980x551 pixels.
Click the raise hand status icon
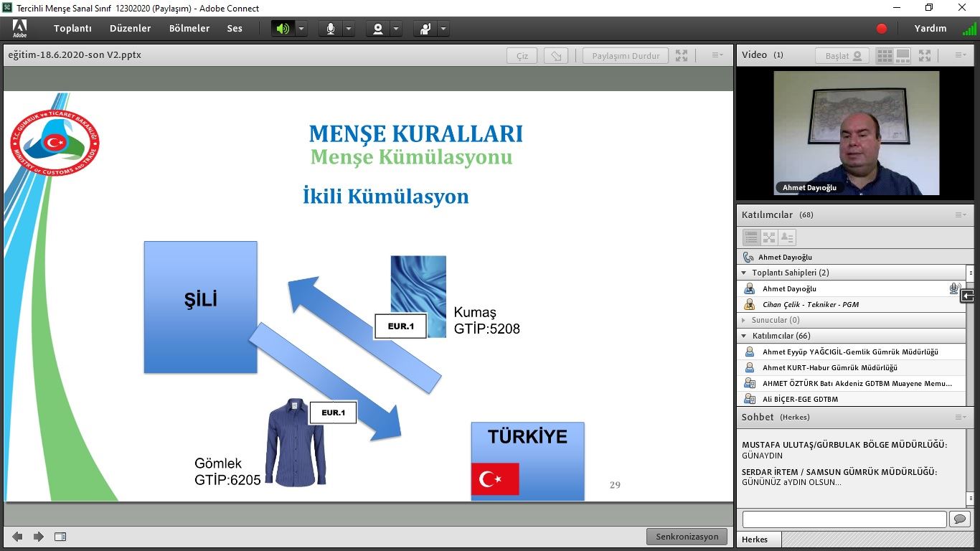[425, 29]
